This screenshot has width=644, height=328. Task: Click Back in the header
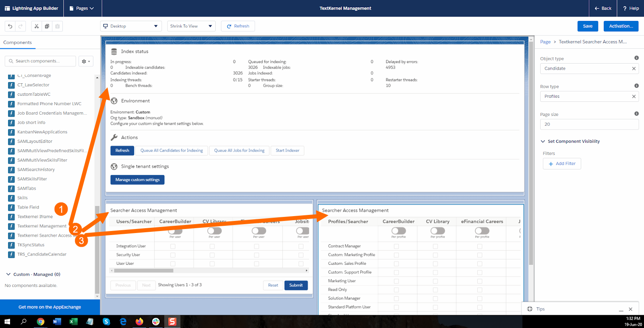603,8
